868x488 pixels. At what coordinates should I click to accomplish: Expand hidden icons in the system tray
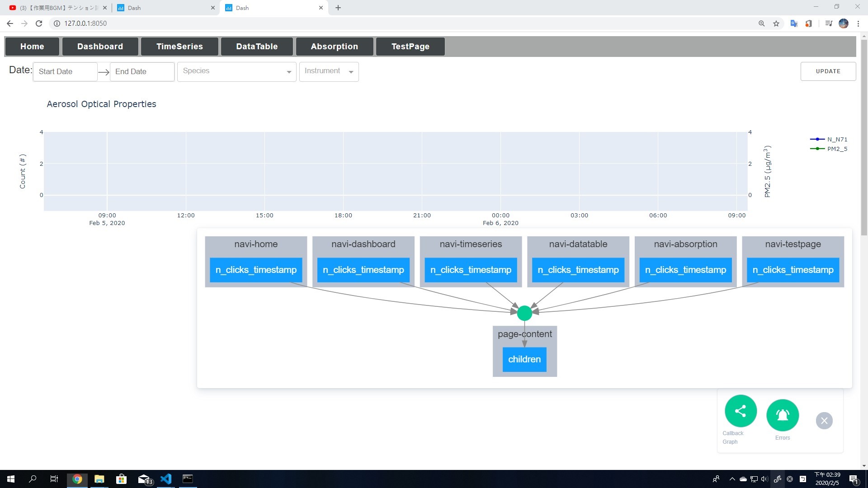pyautogui.click(x=732, y=479)
